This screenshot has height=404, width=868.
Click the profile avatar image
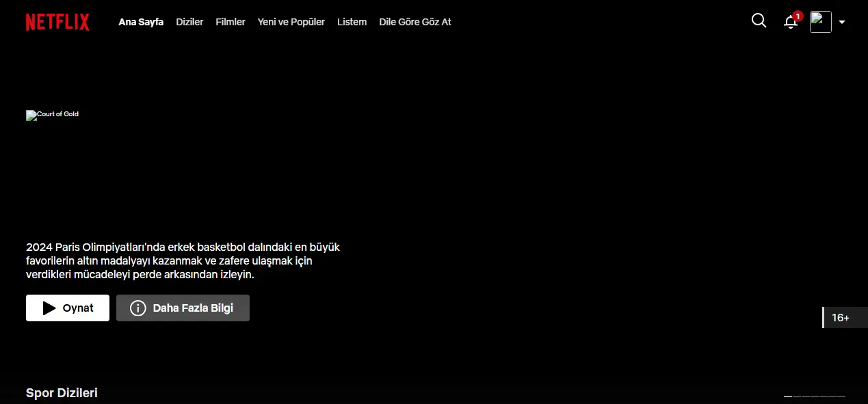tap(820, 22)
